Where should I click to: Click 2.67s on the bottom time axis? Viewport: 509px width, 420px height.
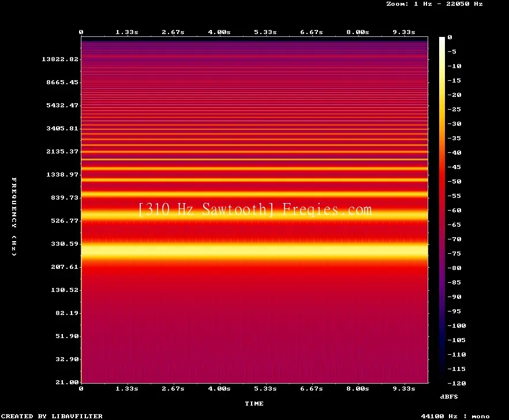173,388
